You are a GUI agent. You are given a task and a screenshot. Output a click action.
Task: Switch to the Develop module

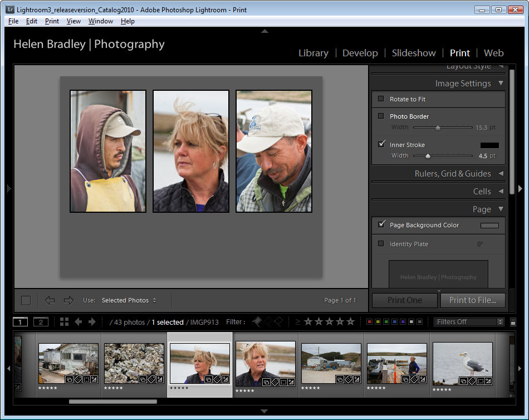point(360,53)
